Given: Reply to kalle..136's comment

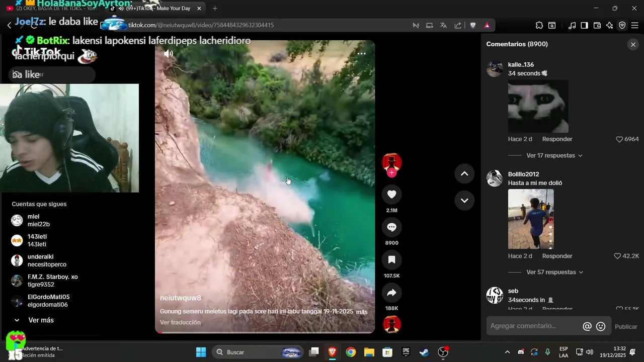Looking at the screenshot, I should [557, 139].
